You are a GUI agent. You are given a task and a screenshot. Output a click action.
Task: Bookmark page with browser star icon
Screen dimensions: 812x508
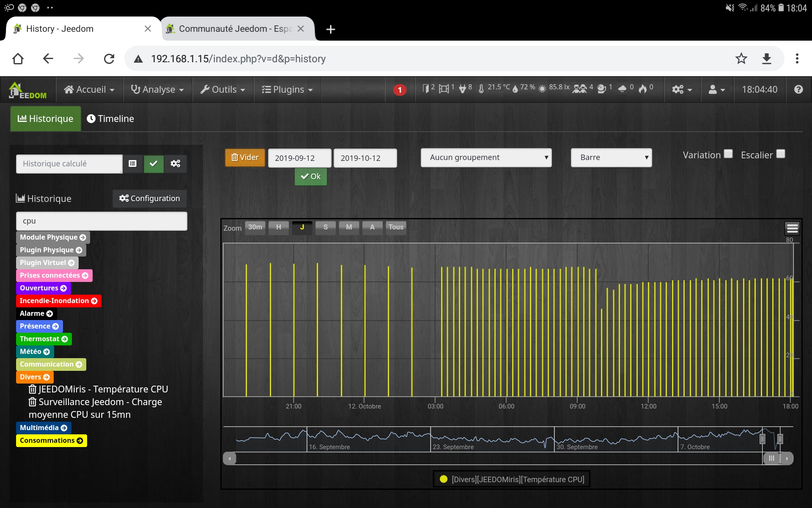click(x=741, y=58)
